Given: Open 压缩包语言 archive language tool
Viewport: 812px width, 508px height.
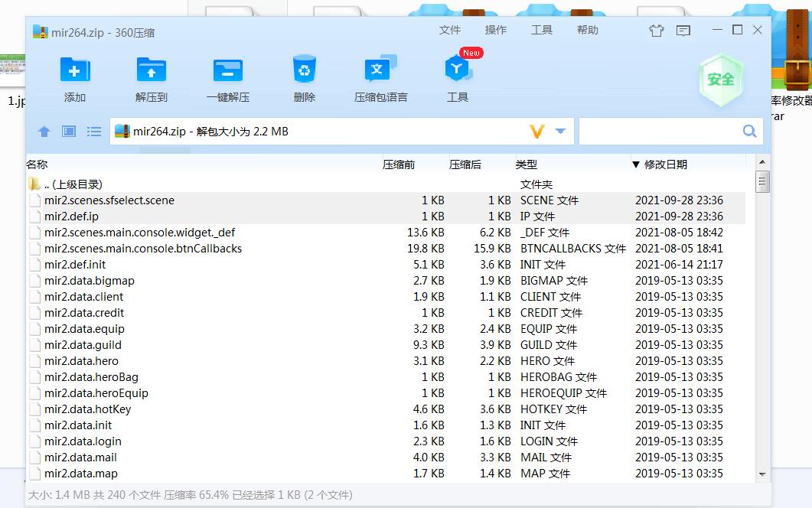Looking at the screenshot, I should tap(380, 70).
